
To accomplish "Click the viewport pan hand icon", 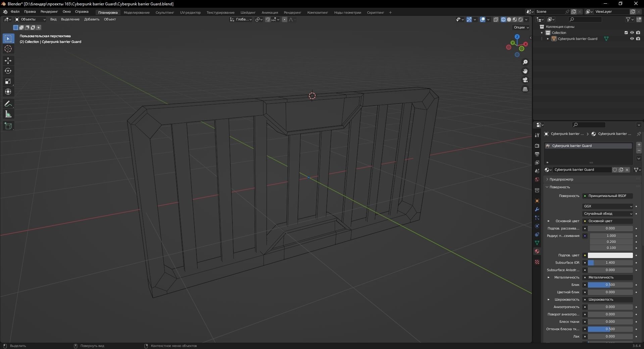I will [525, 71].
